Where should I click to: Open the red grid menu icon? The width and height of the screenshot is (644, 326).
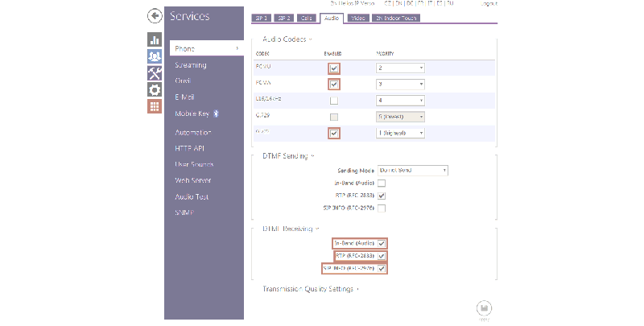[x=155, y=107]
